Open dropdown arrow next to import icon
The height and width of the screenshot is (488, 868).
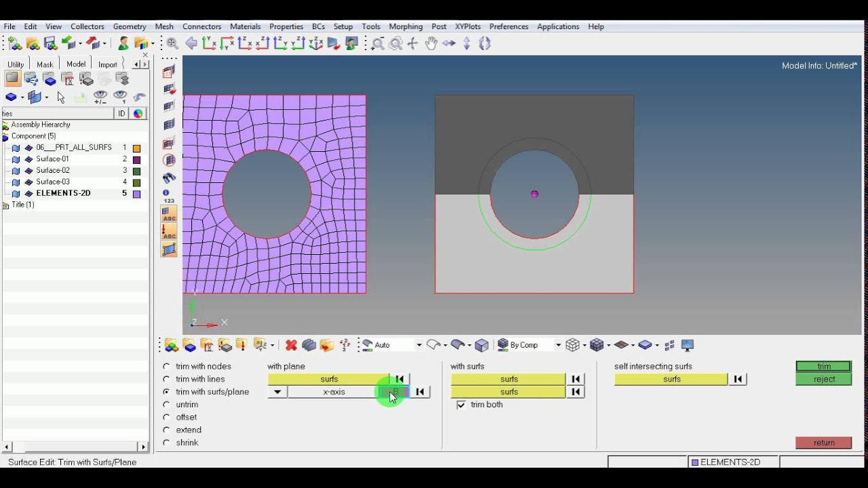click(80, 43)
